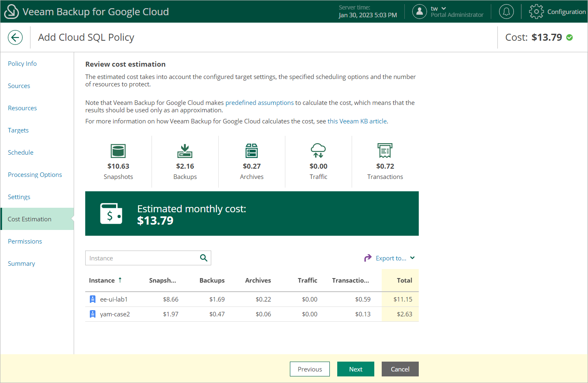The width and height of the screenshot is (588, 383).
Task: Click the green cost status checkmark
Action: tap(569, 37)
